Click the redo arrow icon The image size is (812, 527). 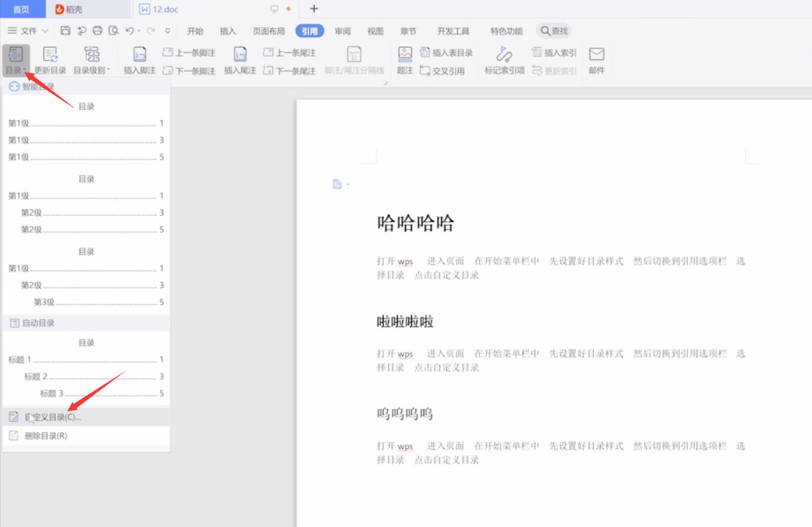(x=151, y=31)
